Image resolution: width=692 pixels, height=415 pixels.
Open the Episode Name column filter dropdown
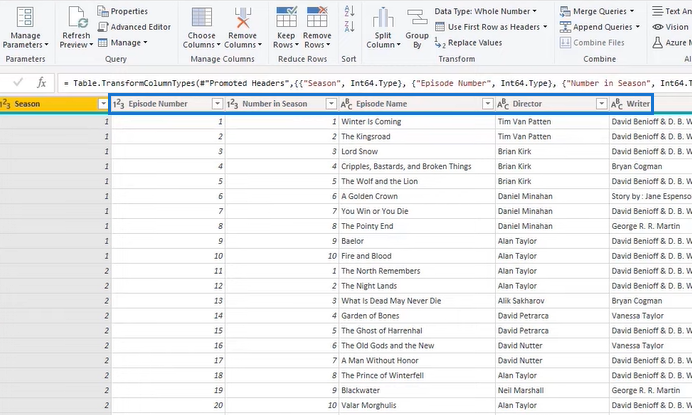click(x=488, y=104)
